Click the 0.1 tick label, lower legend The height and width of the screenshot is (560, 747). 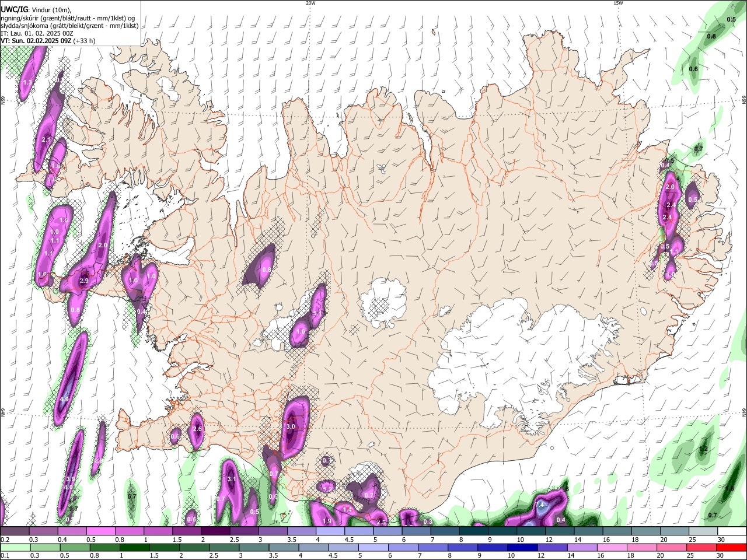point(5,556)
